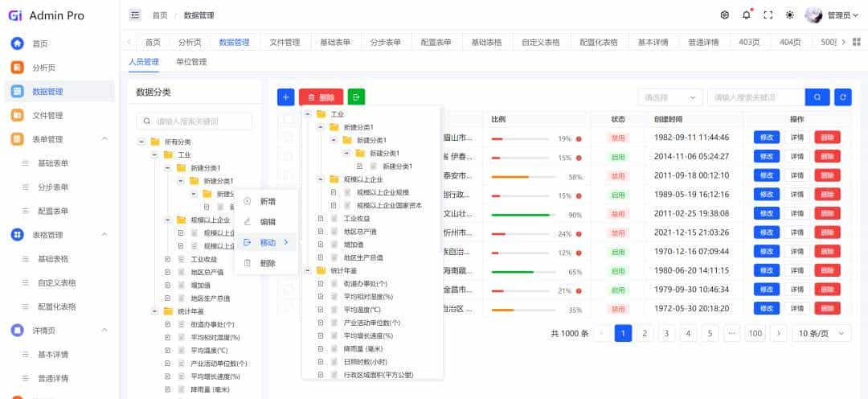This screenshot has width=868, height=399.
Task: Collapse 统计年鉴 node in 数据分类 tree
Action: [x=154, y=311]
